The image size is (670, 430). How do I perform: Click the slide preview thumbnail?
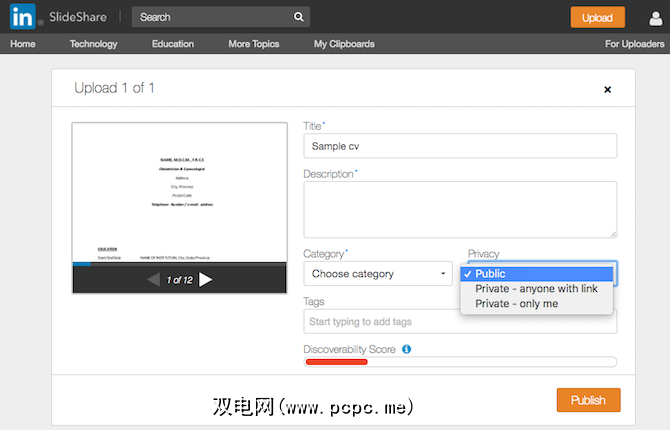pos(179,192)
